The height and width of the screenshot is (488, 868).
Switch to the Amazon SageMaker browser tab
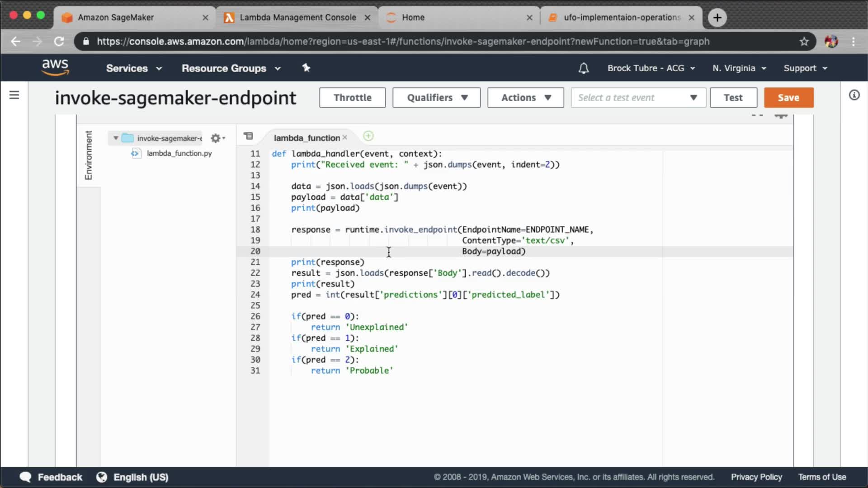tap(116, 17)
